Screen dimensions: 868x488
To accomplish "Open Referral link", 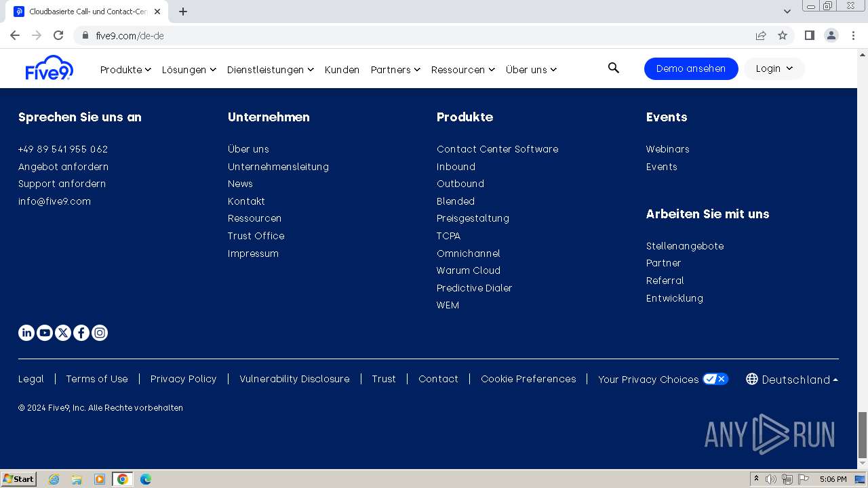I will pos(665,281).
